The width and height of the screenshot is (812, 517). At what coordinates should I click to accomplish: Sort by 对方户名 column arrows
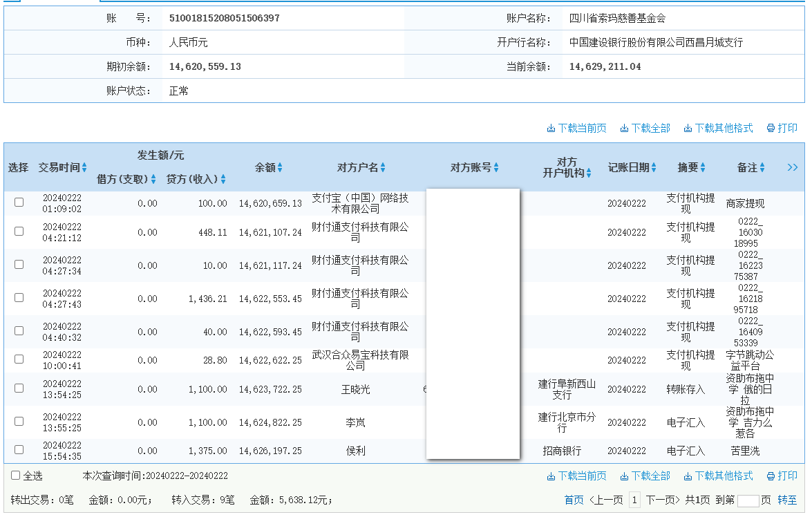(x=383, y=167)
